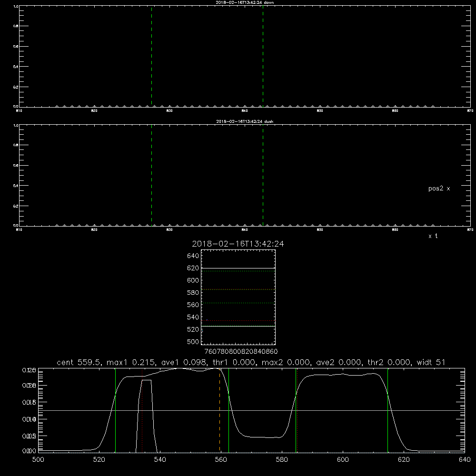The image size is (476, 476).
Task: Click the red dotted line near 534 in center plot
Action: [x=238, y=320]
